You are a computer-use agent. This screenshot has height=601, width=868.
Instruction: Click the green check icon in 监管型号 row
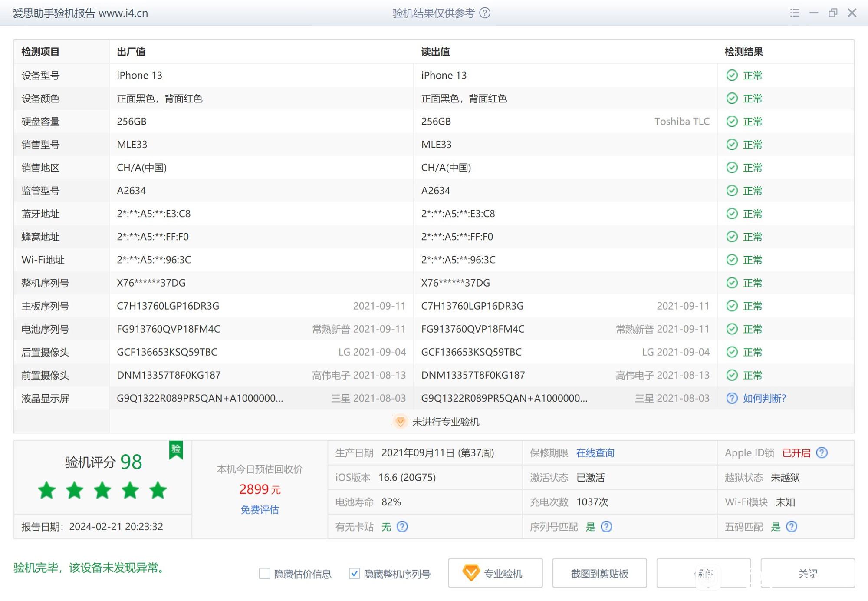click(x=732, y=190)
